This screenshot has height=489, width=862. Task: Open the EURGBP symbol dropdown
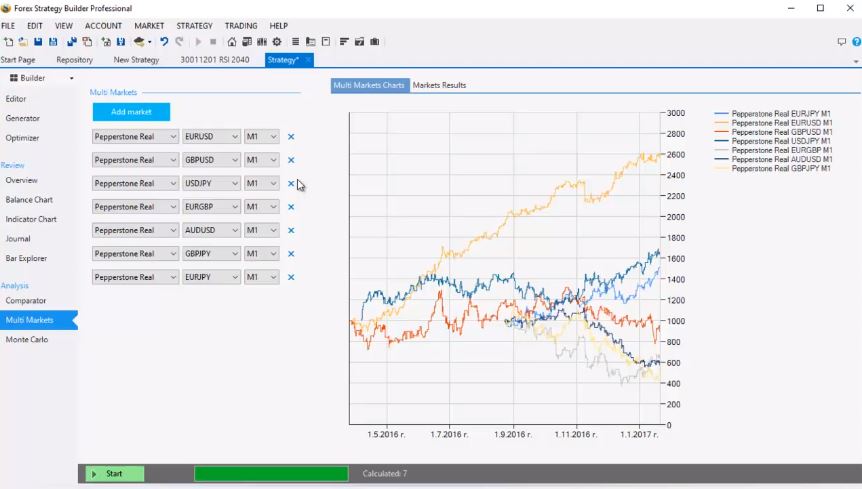[x=212, y=207]
